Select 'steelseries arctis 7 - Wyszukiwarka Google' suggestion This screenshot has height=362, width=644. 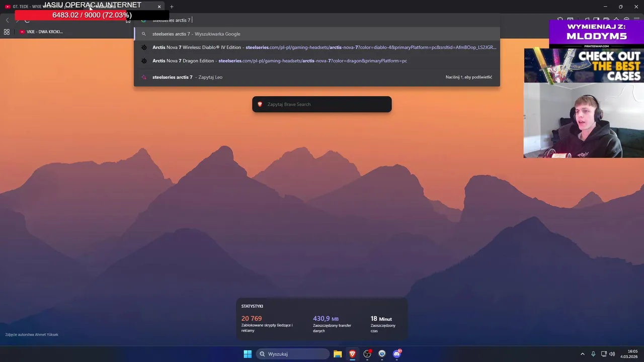[x=317, y=34]
